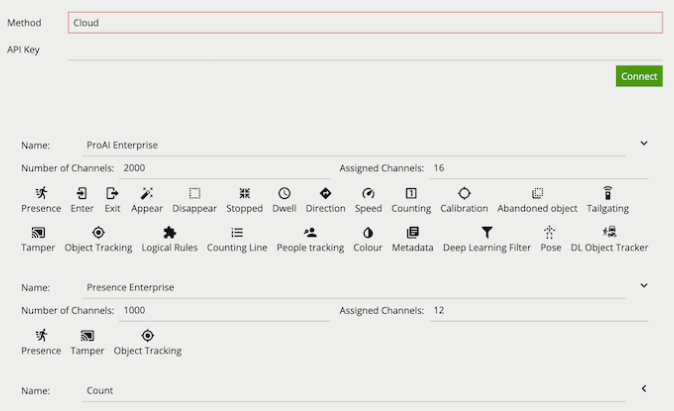This screenshot has height=411, width=674.
Task: Click the API Key input field
Action: pyautogui.click(x=365, y=50)
